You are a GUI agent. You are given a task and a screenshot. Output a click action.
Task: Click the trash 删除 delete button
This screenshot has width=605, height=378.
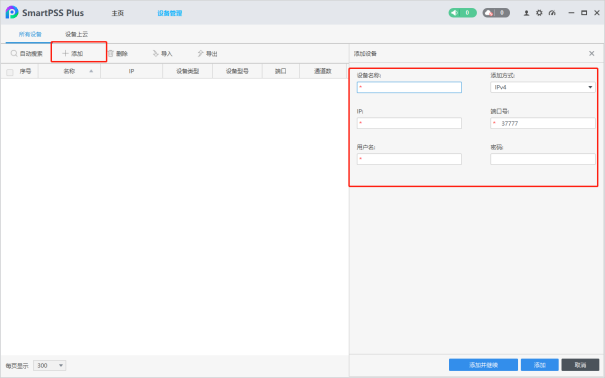(118, 54)
